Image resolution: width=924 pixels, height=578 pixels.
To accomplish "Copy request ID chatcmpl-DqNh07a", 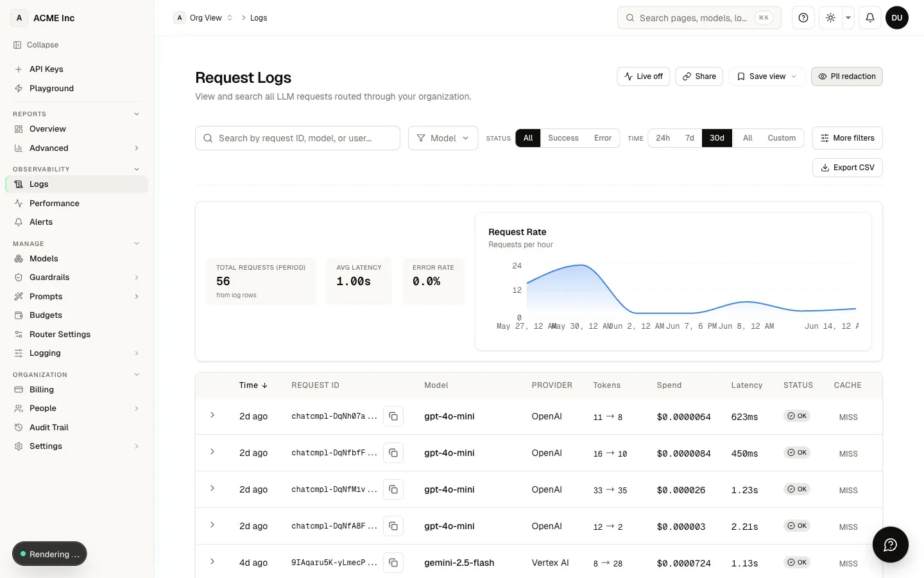I will pyautogui.click(x=393, y=416).
